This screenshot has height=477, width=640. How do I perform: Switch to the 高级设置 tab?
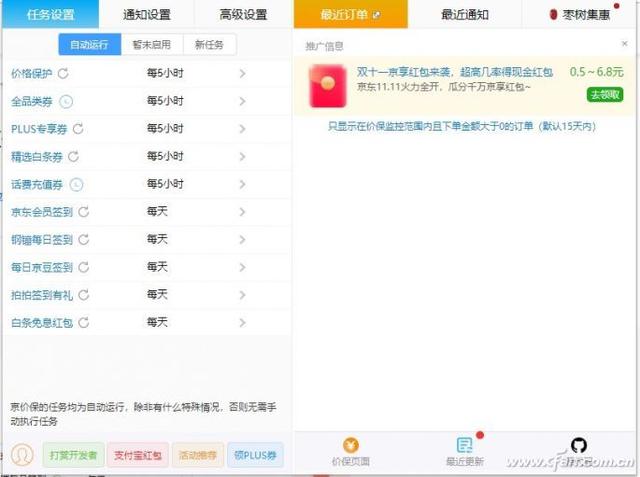243,14
